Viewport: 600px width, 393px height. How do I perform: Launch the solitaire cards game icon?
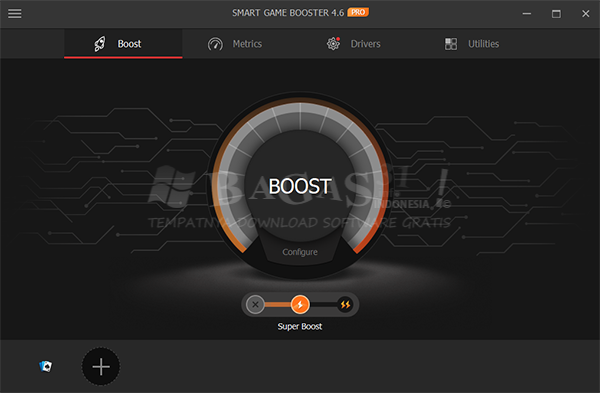click(46, 366)
